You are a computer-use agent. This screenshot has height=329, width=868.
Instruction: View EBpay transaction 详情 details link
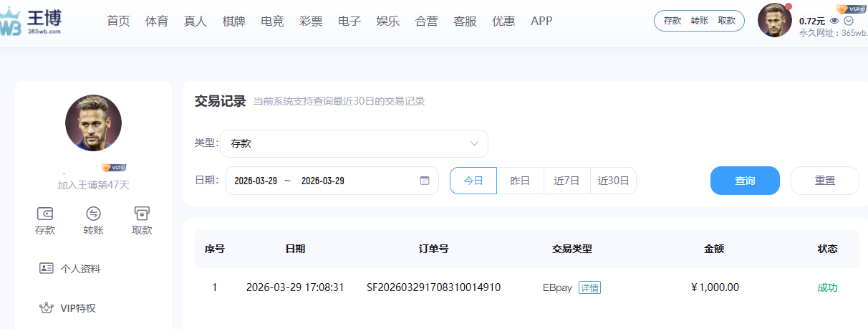(x=589, y=287)
